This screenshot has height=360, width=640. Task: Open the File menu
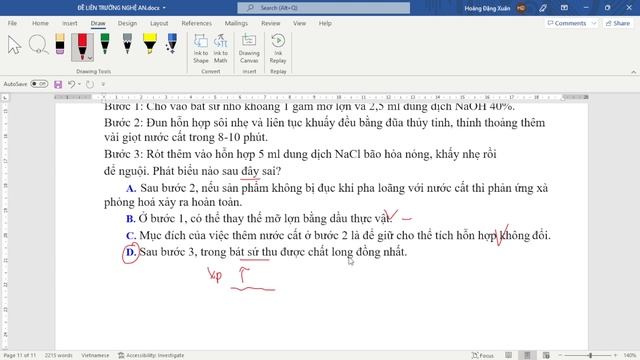pos(12,23)
